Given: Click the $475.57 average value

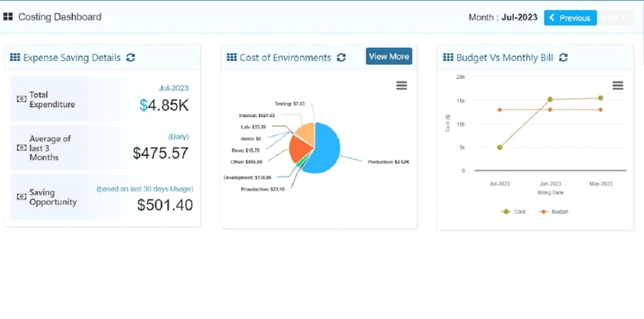Looking at the screenshot, I should 161,153.
